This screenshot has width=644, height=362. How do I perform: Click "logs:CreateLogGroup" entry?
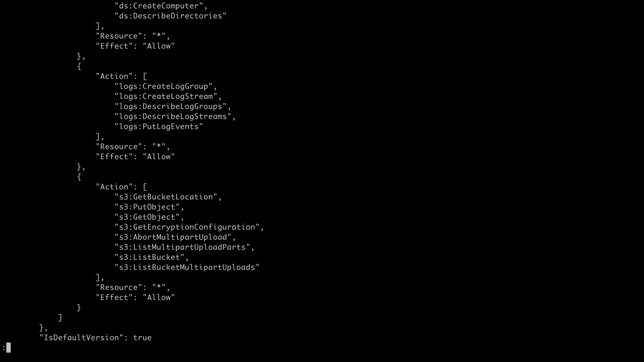[x=166, y=86]
